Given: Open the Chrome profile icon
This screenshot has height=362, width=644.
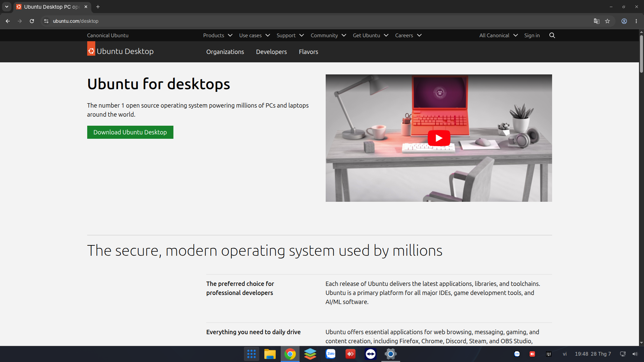Looking at the screenshot, I should click(x=624, y=21).
